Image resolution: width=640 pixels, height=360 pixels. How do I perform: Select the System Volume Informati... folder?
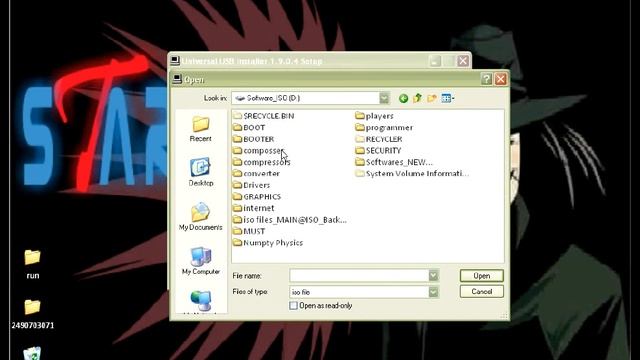pyautogui.click(x=412, y=173)
